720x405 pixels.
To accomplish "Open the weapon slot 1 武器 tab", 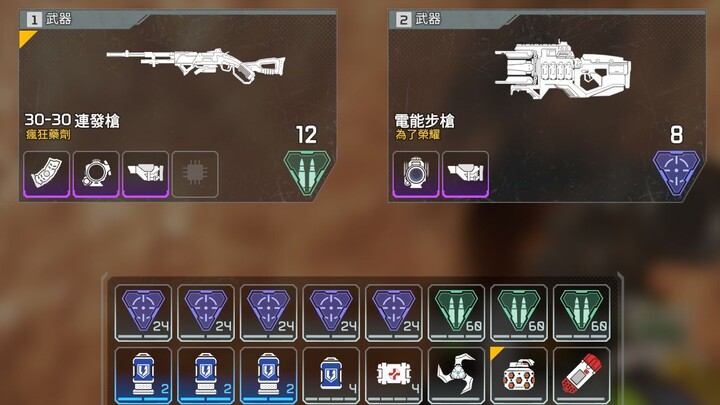I will [x=50, y=19].
